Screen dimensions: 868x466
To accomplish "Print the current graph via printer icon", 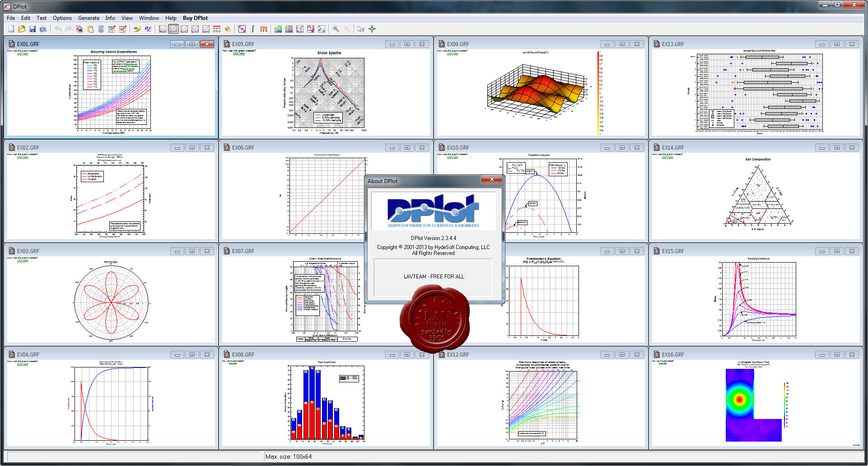I will (43, 29).
